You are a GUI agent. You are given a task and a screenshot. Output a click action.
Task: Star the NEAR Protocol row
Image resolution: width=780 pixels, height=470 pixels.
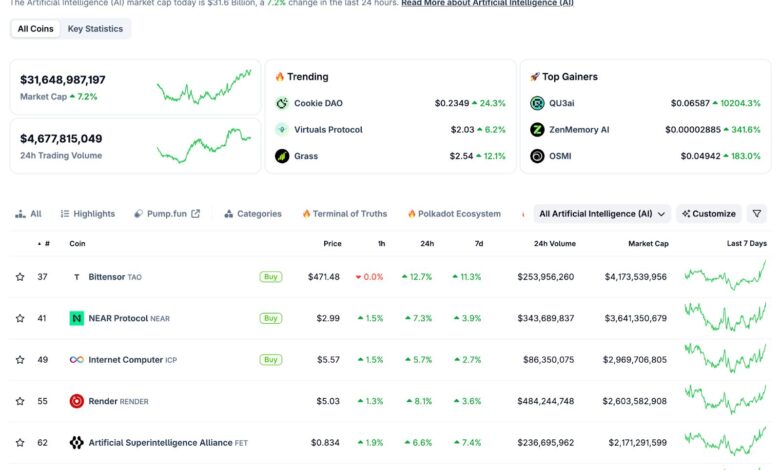(x=20, y=318)
